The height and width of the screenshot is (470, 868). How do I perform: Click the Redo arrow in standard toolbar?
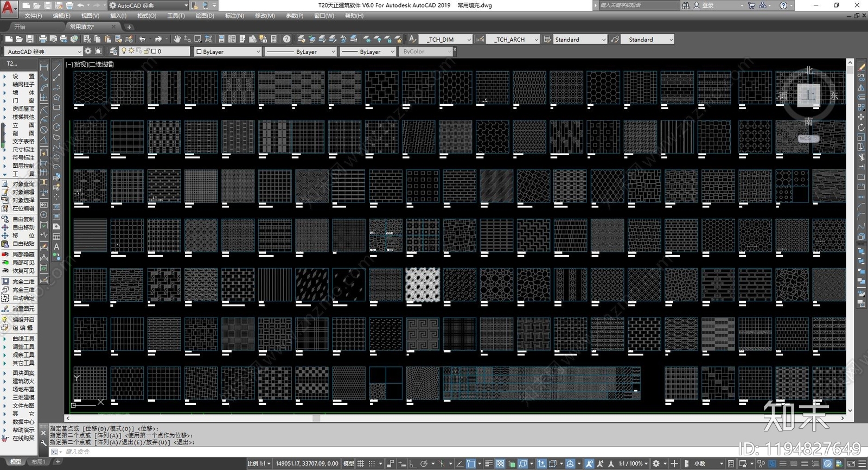point(158,39)
